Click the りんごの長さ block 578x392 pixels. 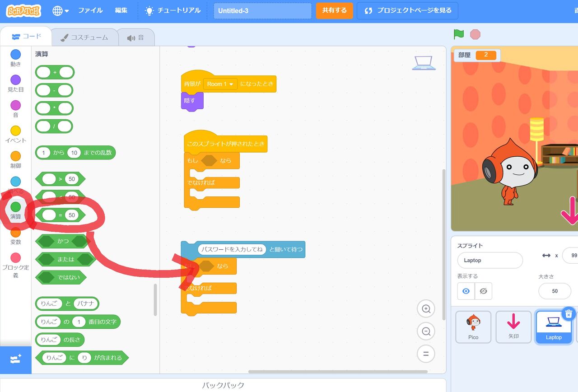click(60, 340)
